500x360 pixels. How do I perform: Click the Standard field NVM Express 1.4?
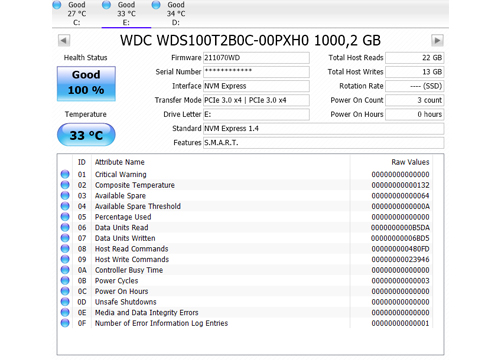tap(323, 128)
